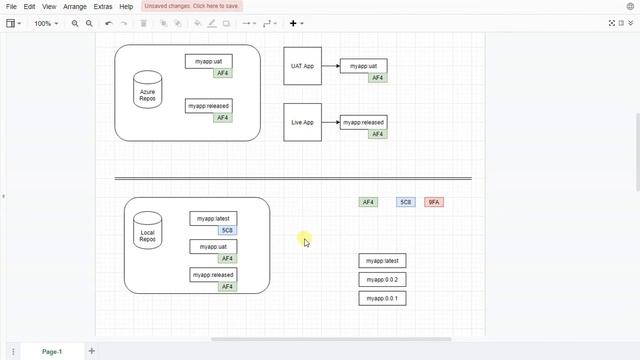The image size is (640, 360).
Task: Select myapp:uat box in Local Repos container
Action: pos(213,247)
